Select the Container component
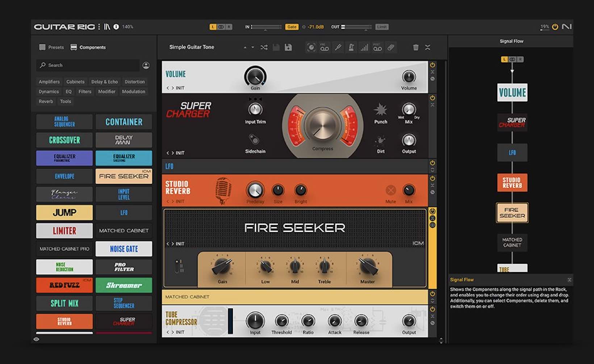The height and width of the screenshot is (364, 594). pos(124,122)
